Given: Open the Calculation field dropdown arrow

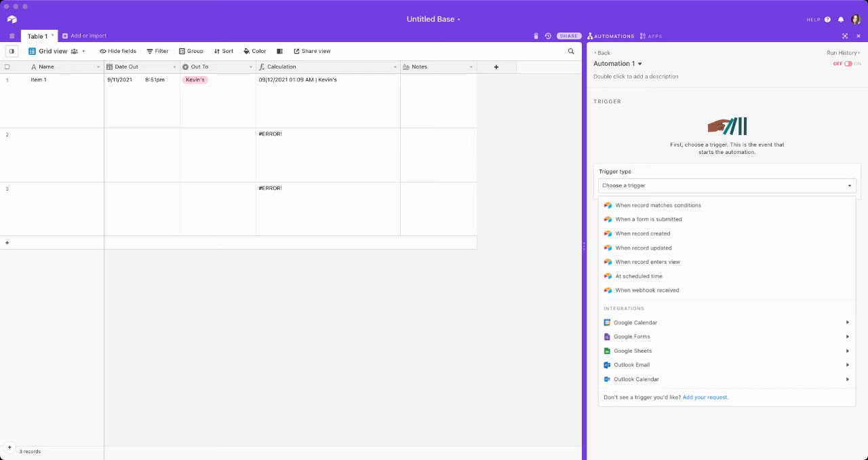Looking at the screenshot, I should 395,66.
